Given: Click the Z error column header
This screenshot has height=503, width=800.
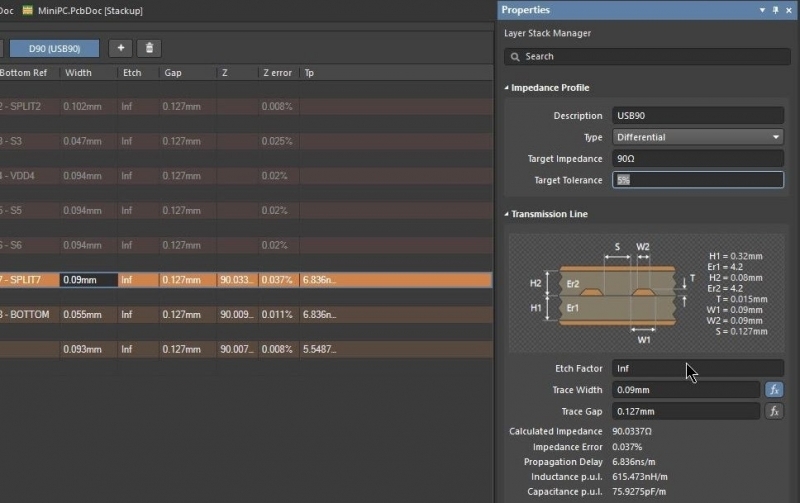Looking at the screenshot, I should (x=277, y=73).
